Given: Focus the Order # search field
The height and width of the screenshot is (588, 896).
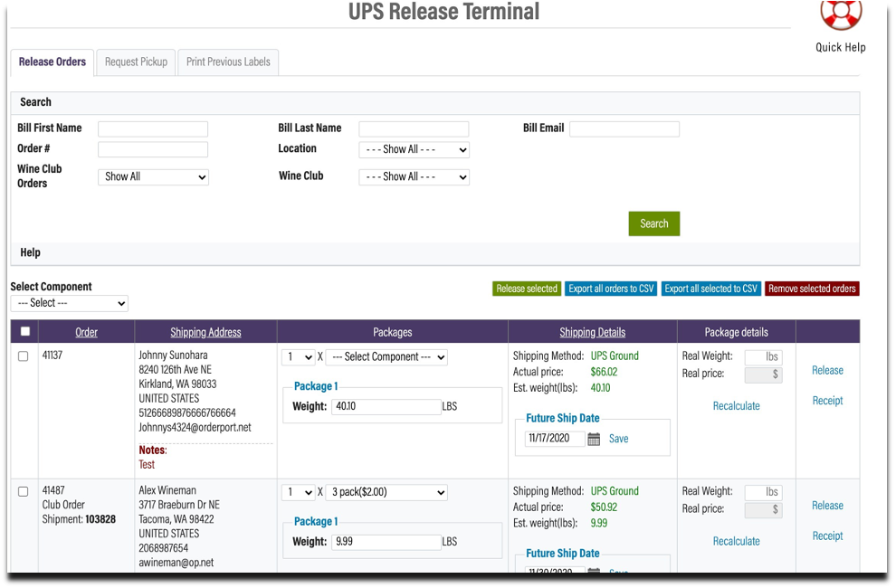Looking at the screenshot, I should point(153,150).
